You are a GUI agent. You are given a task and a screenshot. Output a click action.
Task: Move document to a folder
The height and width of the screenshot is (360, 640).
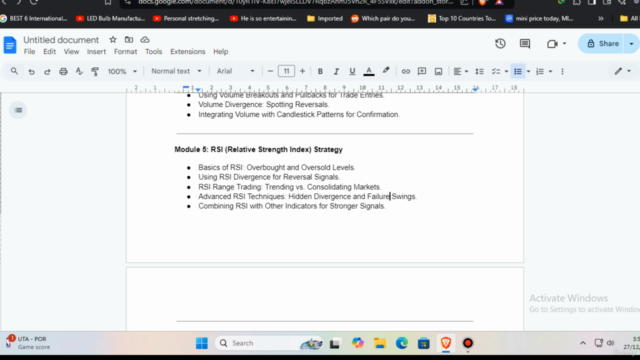(129, 40)
